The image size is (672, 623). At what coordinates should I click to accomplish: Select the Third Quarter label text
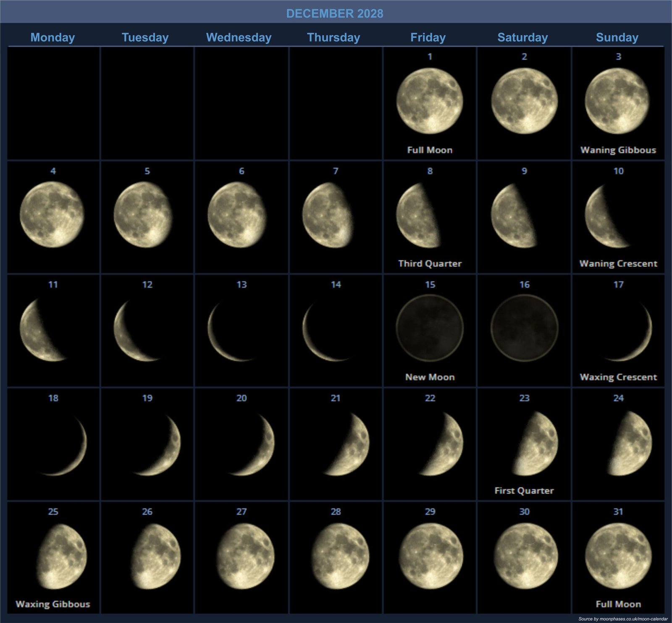pos(430,264)
